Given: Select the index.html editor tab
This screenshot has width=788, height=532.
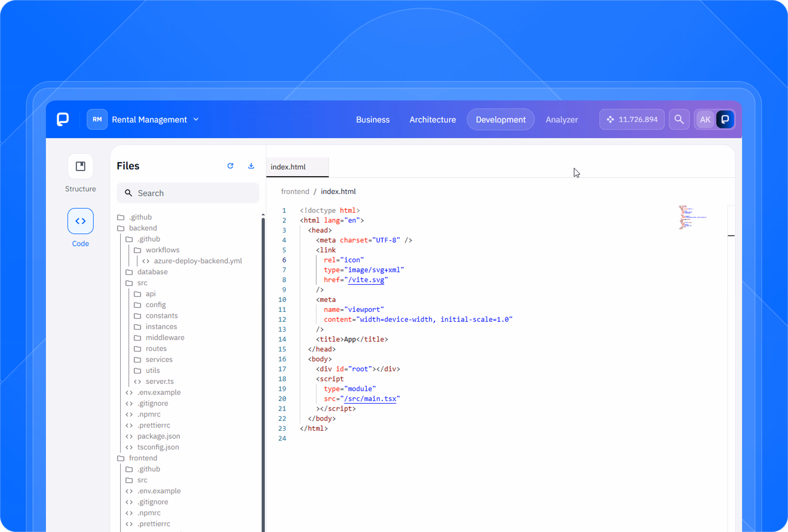Looking at the screenshot, I should click(297, 167).
